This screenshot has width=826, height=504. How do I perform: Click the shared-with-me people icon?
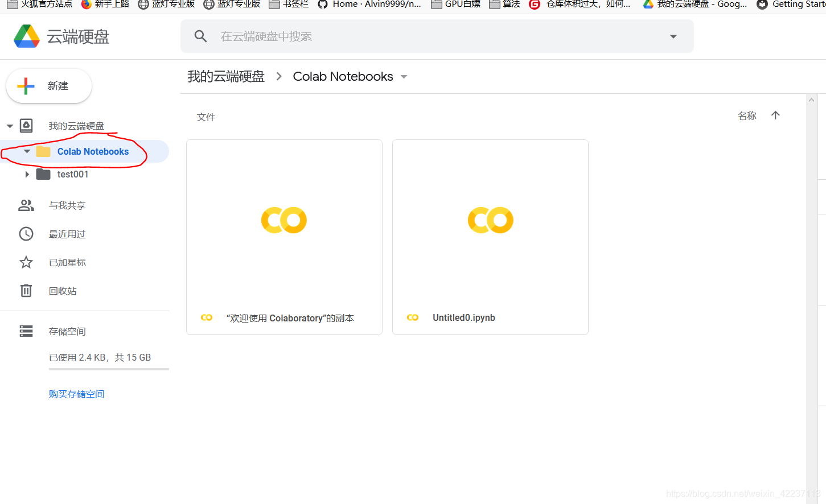26,205
